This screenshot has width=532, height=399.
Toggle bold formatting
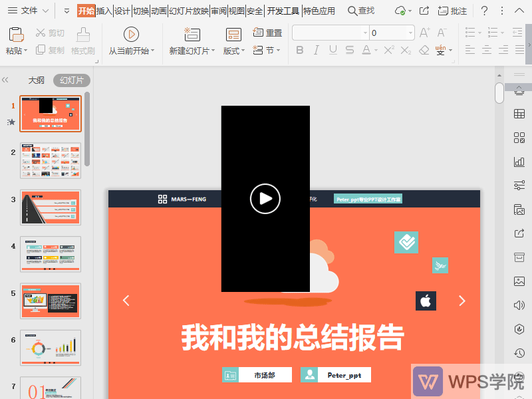point(299,50)
